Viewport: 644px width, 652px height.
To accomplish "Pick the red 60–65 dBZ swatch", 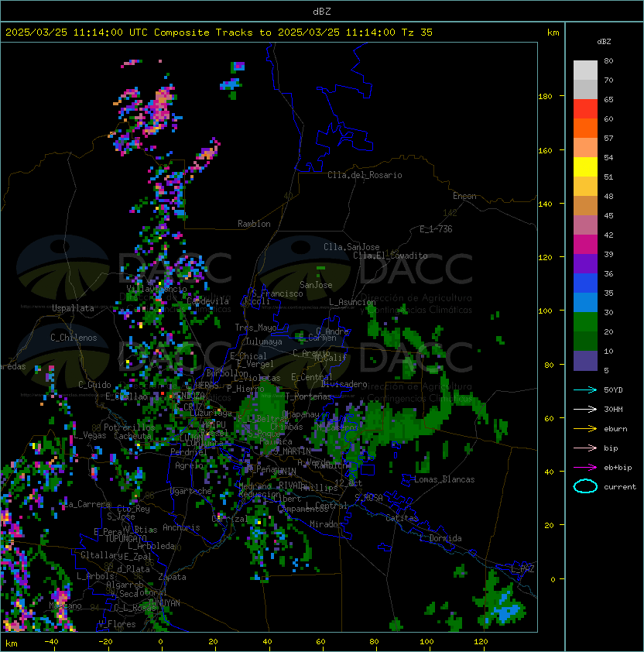I will pyautogui.click(x=585, y=109).
